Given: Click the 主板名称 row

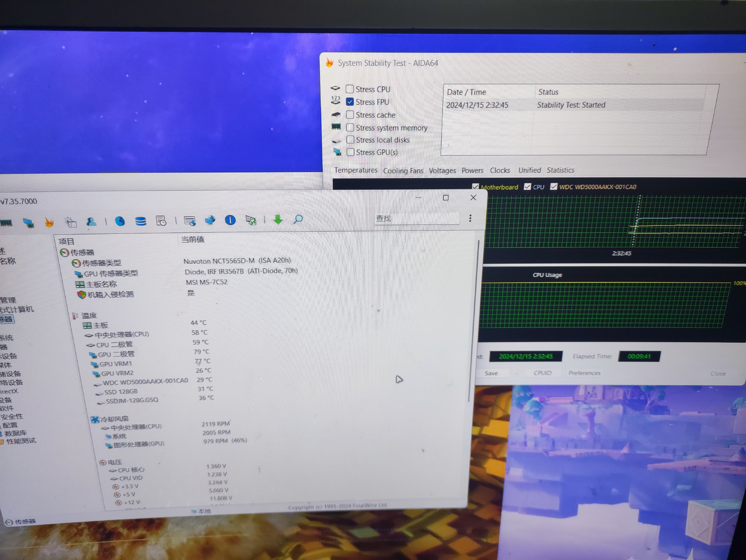Looking at the screenshot, I should (x=152, y=283).
